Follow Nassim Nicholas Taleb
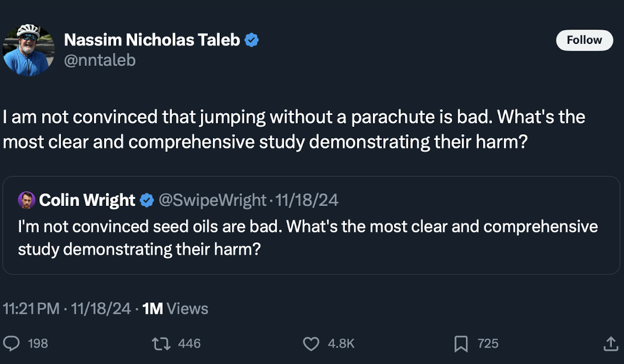 point(584,40)
